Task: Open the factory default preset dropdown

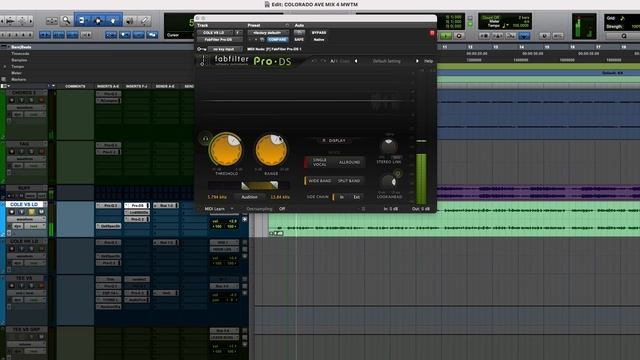Action: [268, 33]
